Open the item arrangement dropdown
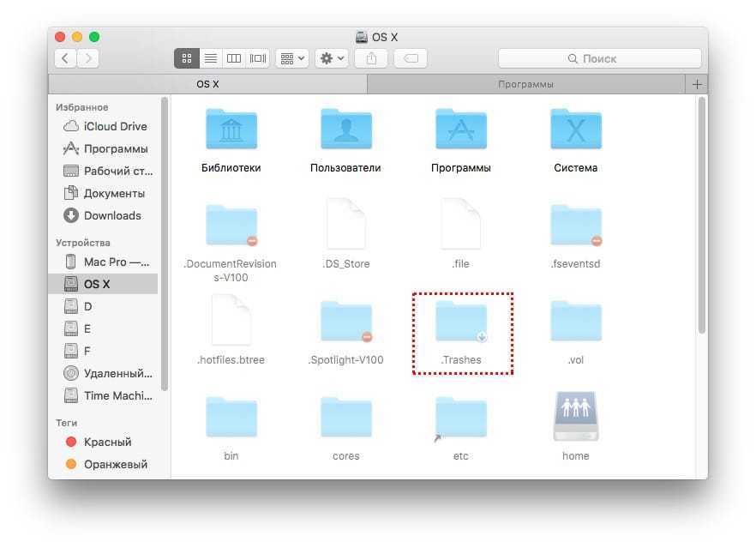This screenshot has height=548, width=756. coord(292,58)
